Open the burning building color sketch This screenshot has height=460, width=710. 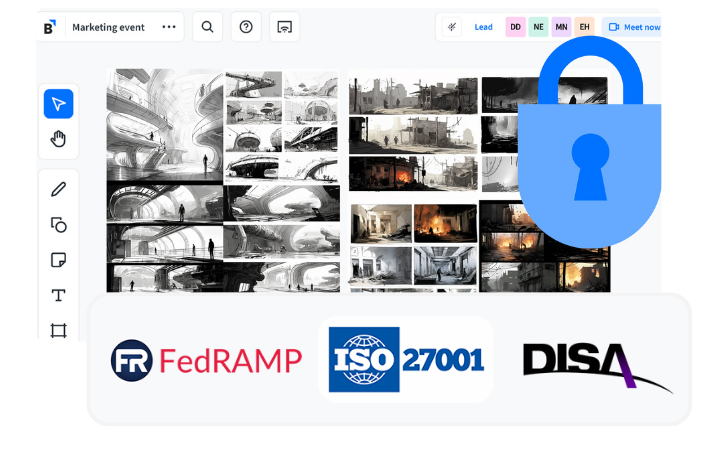[445, 223]
